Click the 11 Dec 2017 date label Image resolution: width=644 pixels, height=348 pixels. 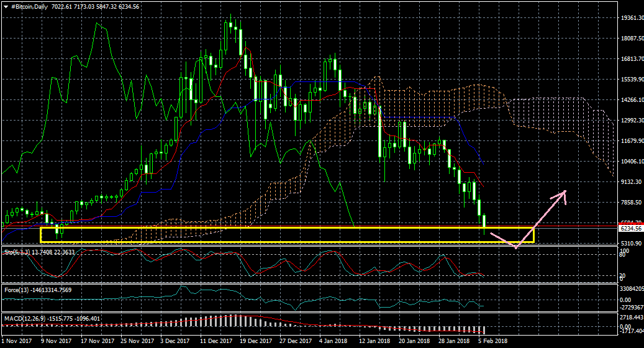click(215, 341)
